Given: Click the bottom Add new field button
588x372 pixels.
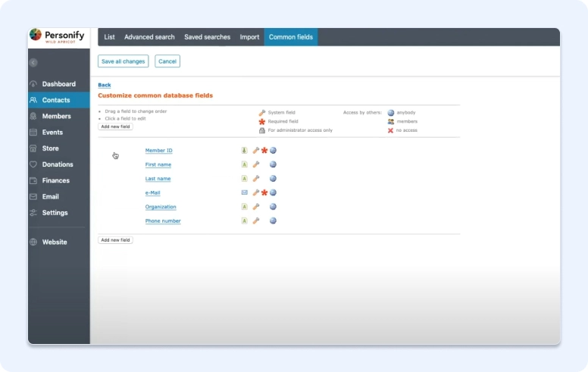Looking at the screenshot, I should tap(115, 240).
